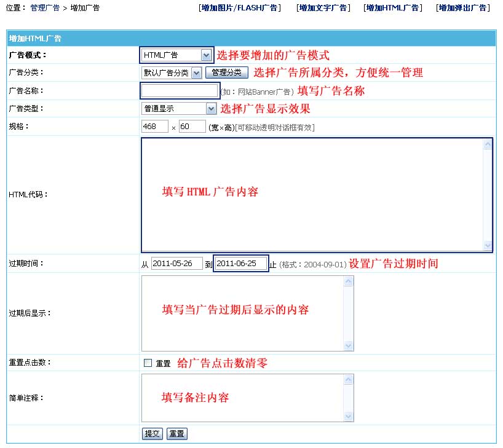Click the 管理广告 breadcrumb link
Screen dimensions: 503x448
pyautogui.click(x=45, y=8)
